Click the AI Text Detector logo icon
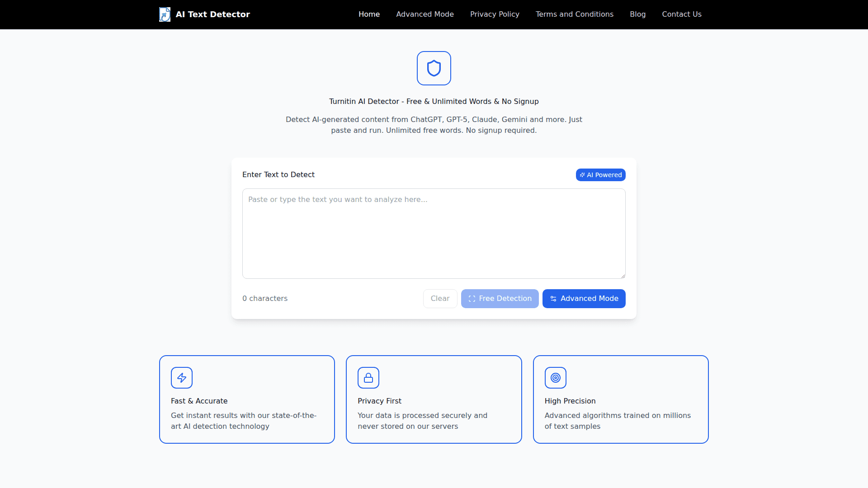 coord(165,14)
